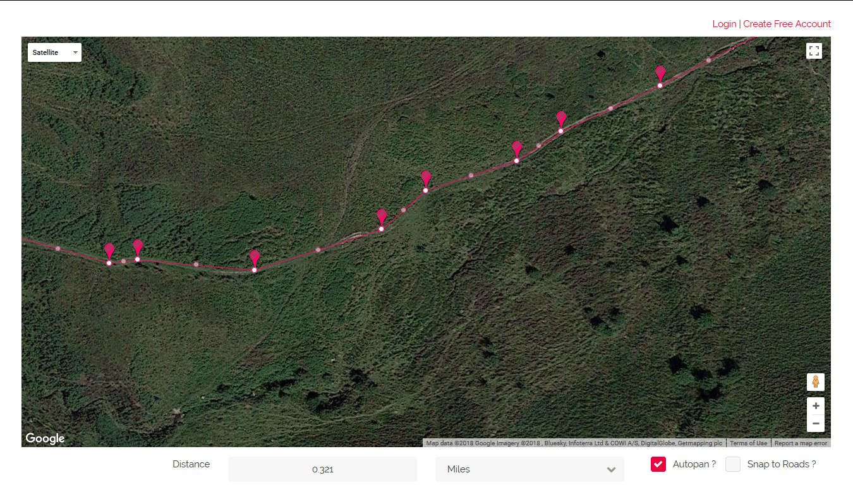The width and height of the screenshot is (853, 504).
Task: Select the westernmost pink route pin
Action: pyautogui.click(x=109, y=251)
